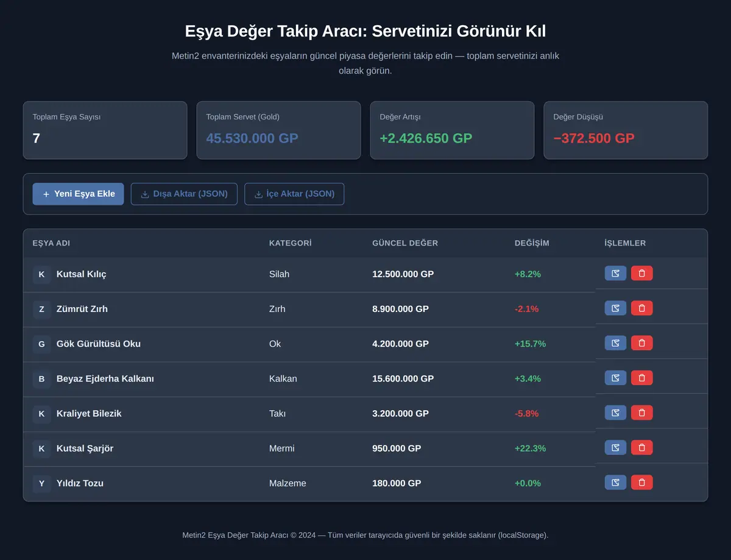Edit Beyaz Ejderha Kalkanı item

click(615, 377)
